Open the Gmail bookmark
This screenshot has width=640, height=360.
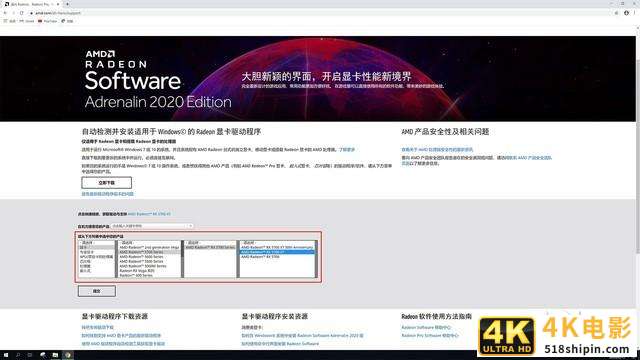point(27,21)
